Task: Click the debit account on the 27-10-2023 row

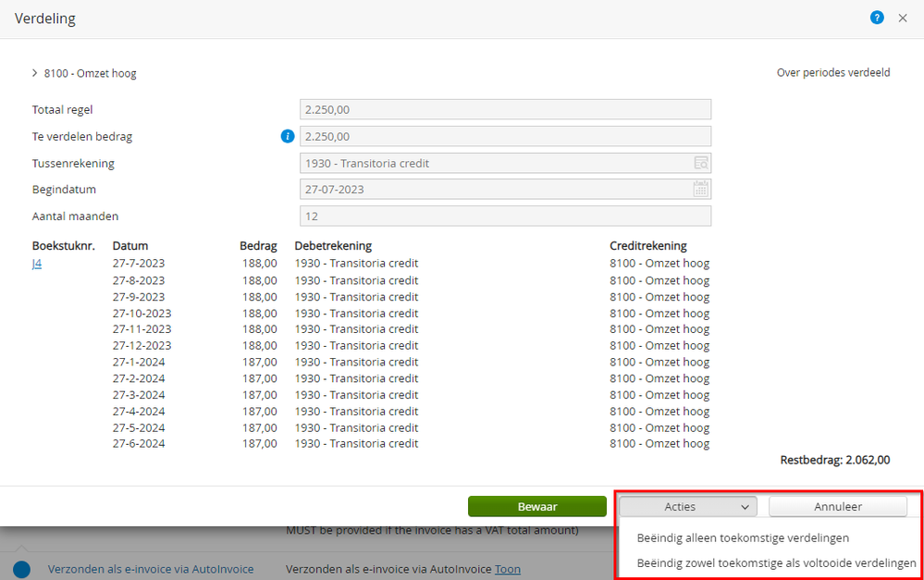Action: click(x=356, y=314)
